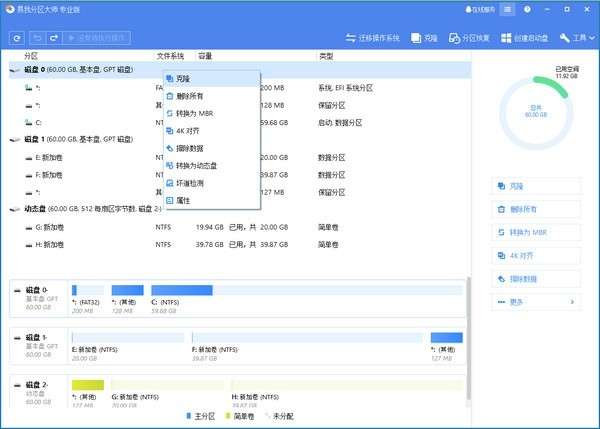Viewport: 600px width, 429px height.
Task: Open 在线服务 (online service) in the title bar
Action: point(480,10)
